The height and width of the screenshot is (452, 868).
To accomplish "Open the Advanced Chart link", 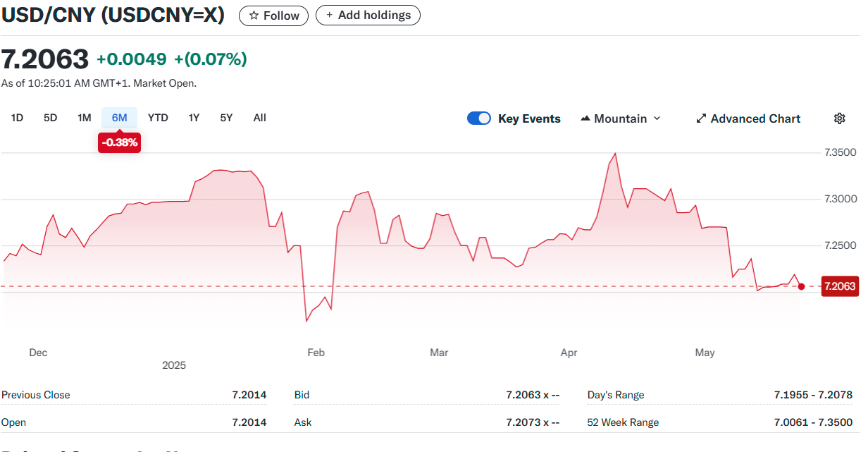I will (x=755, y=118).
